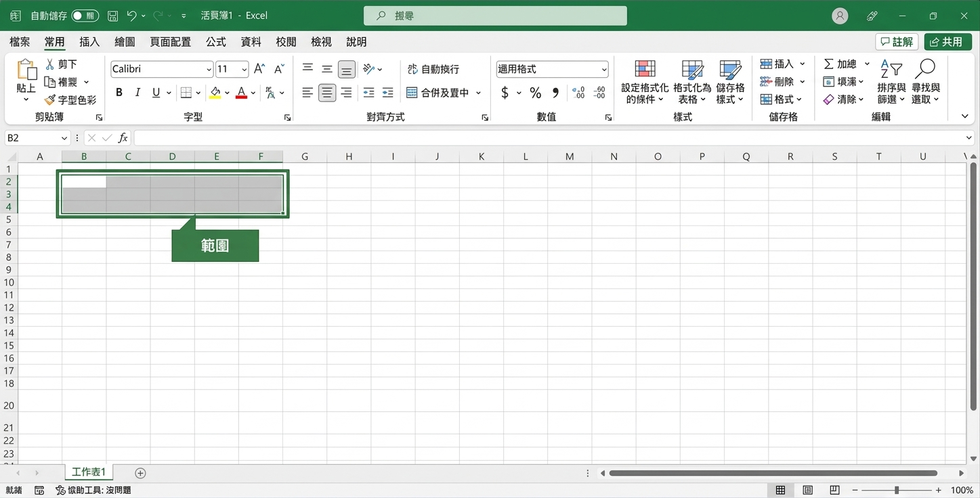
Task: Open the Calibri font name dropdown
Action: click(x=209, y=69)
